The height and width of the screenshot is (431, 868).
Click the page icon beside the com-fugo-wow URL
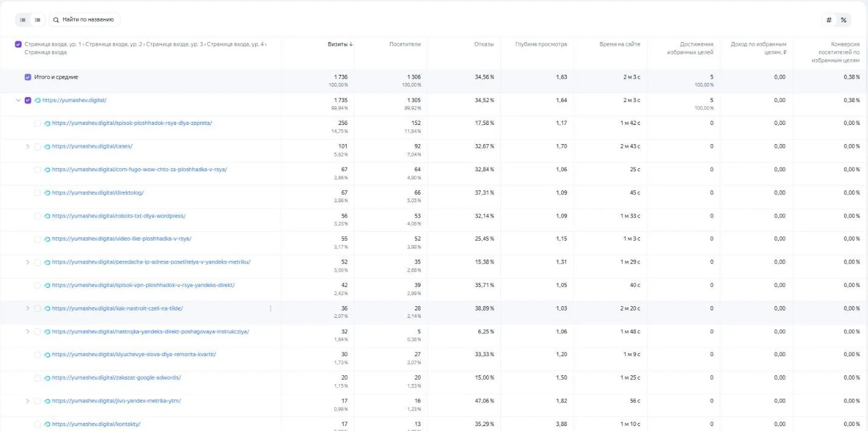click(x=48, y=169)
